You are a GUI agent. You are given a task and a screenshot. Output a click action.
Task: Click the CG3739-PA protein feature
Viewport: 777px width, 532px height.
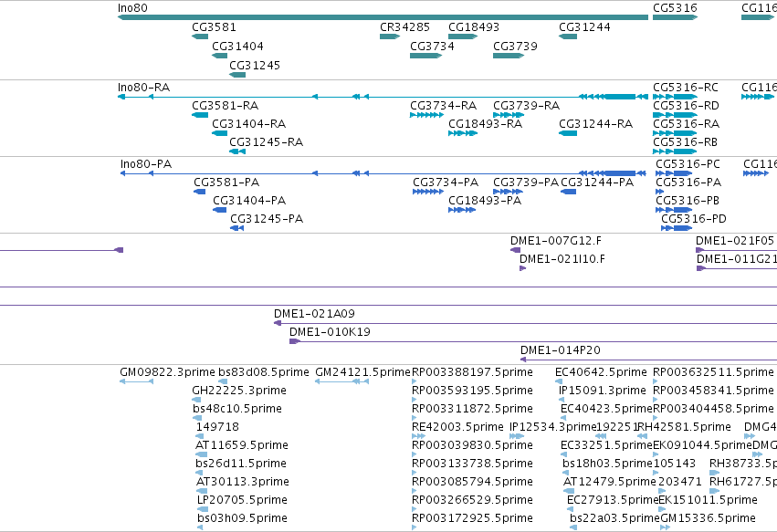(x=508, y=192)
